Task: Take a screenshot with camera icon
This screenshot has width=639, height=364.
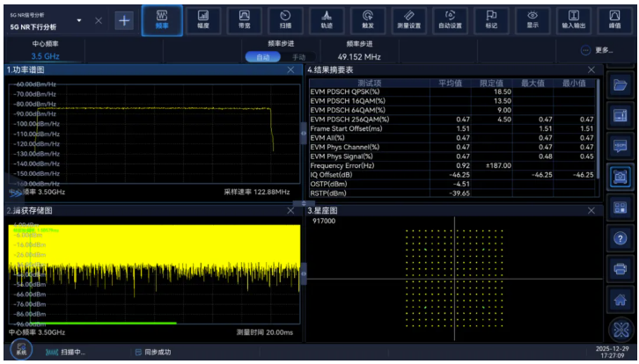Action: pos(620,177)
